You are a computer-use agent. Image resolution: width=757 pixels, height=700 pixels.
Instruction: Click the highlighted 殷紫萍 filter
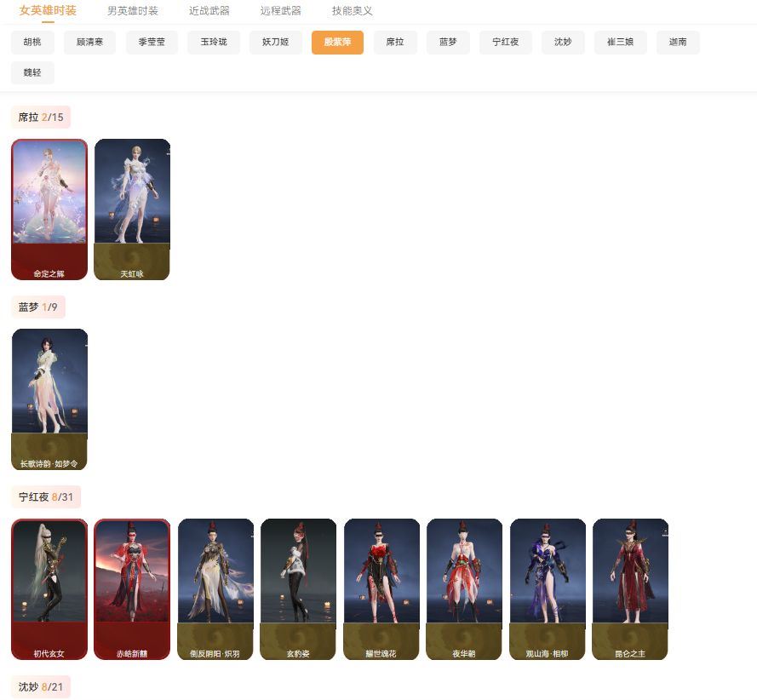(337, 42)
